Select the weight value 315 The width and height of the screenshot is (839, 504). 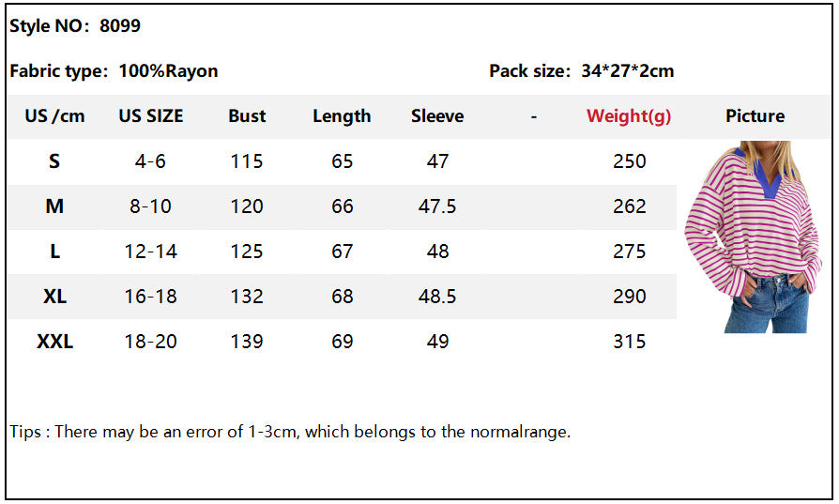629,342
